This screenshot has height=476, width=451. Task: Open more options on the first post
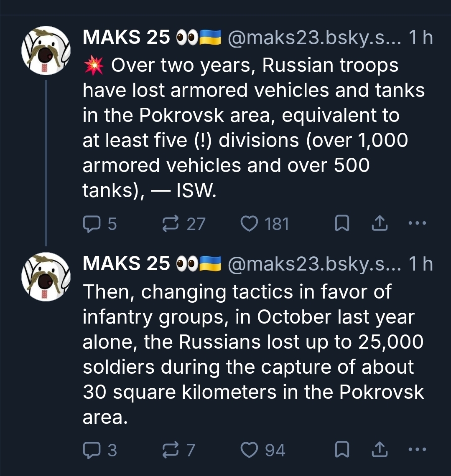417,223
